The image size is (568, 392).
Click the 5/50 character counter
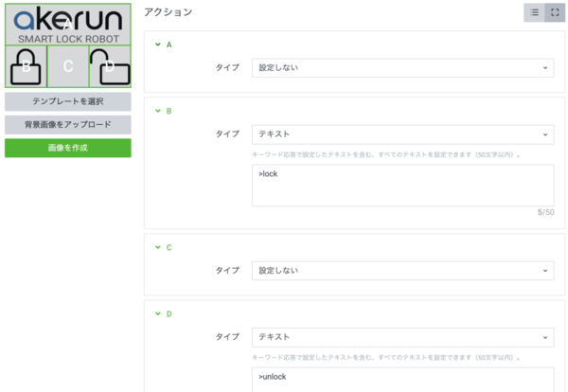tap(545, 212)
